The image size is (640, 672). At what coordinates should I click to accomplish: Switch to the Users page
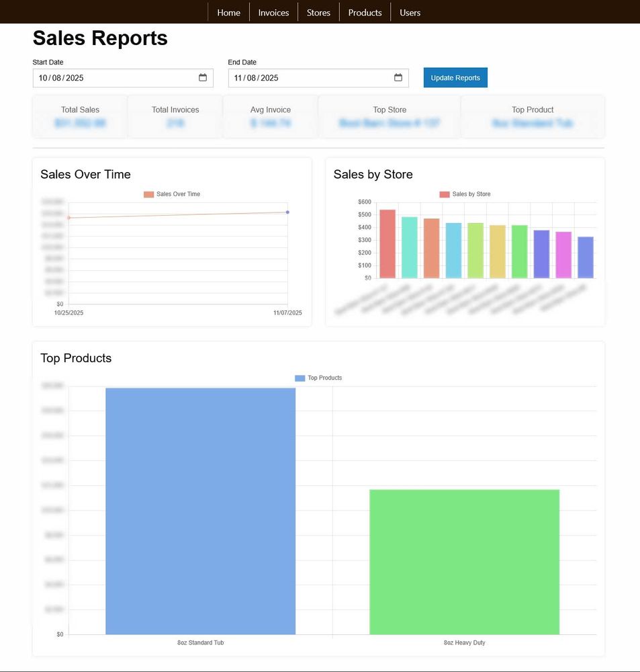410,12
